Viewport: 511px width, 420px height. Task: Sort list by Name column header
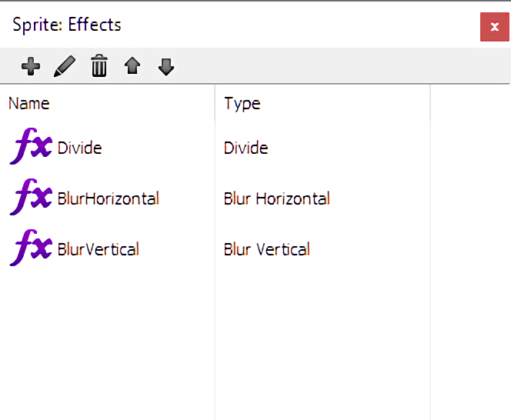pos(29,104)
